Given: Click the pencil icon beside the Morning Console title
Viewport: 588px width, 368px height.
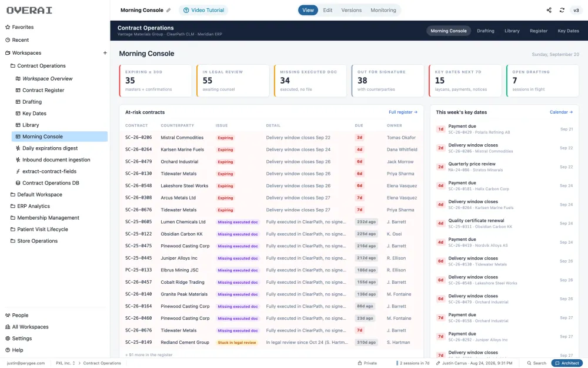Looking at the screenshot, I should (x=168, y=10).
